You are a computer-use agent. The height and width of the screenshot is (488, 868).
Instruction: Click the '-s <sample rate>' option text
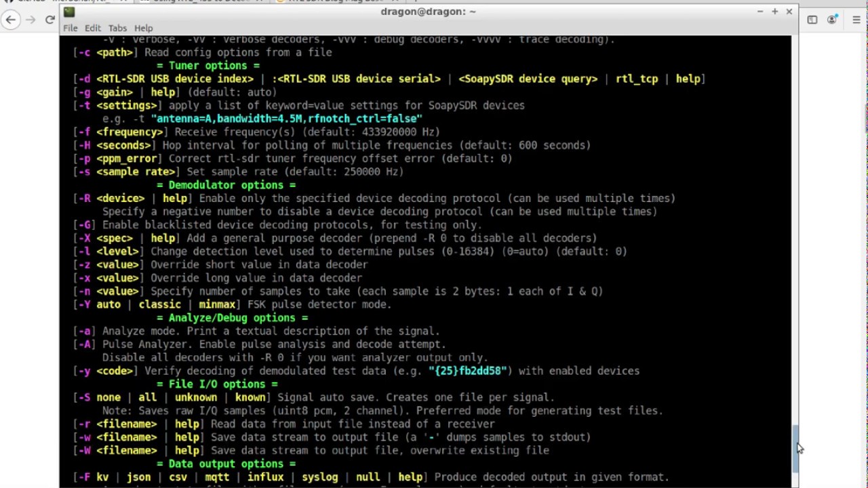click(127, 172)
